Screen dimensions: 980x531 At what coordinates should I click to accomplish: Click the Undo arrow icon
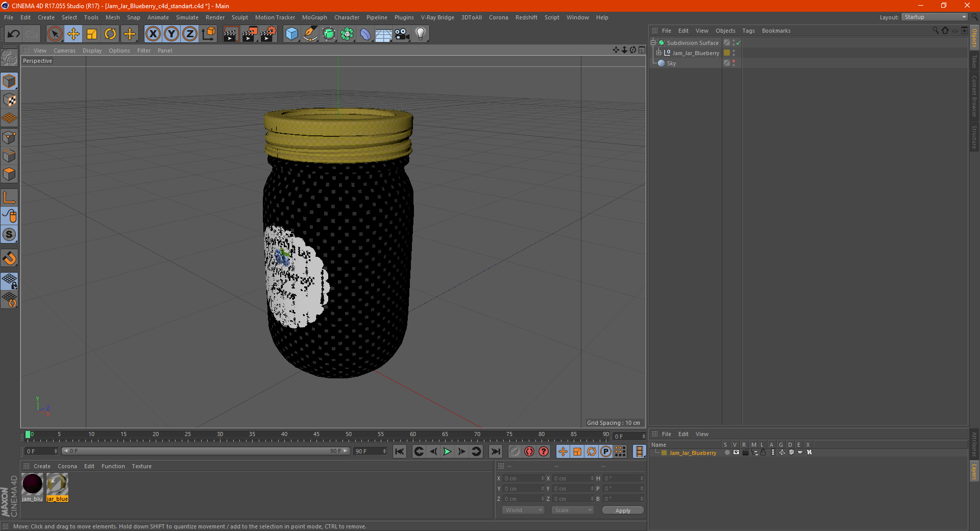[x=14, y=34]
